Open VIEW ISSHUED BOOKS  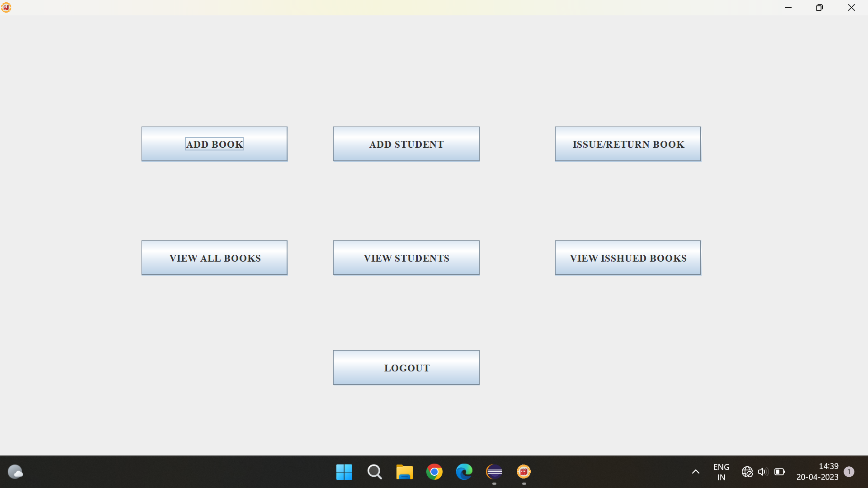point(628,258)
